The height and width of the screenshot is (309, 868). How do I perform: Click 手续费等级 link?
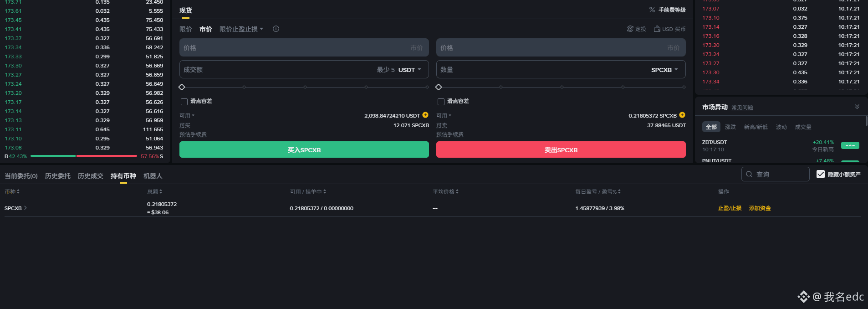click(672, 10)
